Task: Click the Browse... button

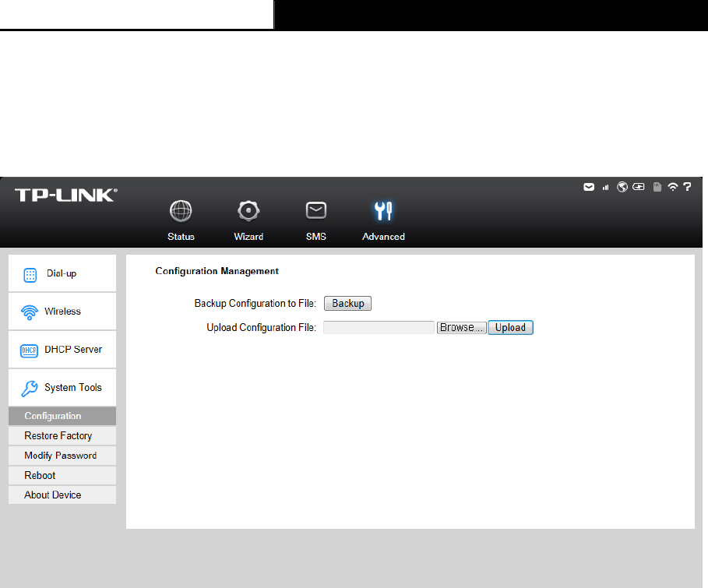Action: tap(461, 327)
